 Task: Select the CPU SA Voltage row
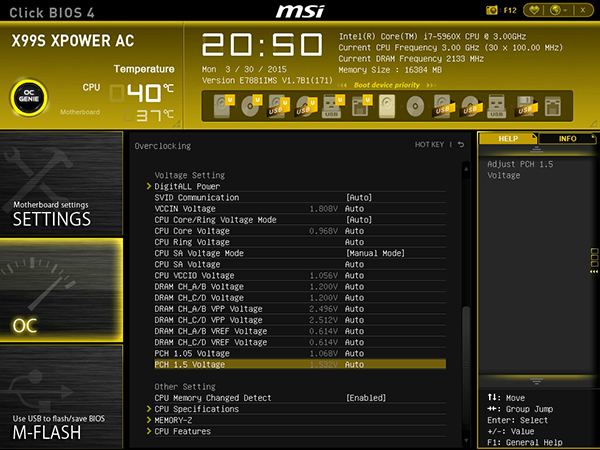pos(300,264)
